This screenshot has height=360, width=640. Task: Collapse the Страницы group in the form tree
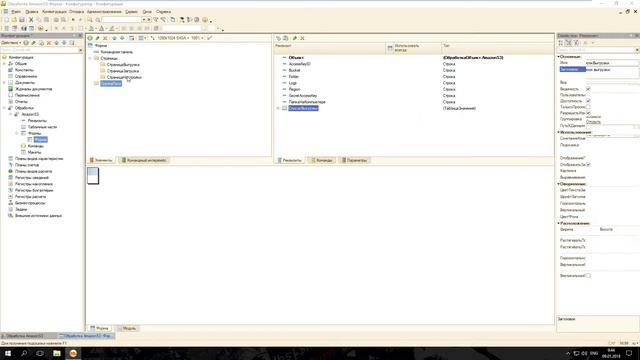[x=90, y=58]
